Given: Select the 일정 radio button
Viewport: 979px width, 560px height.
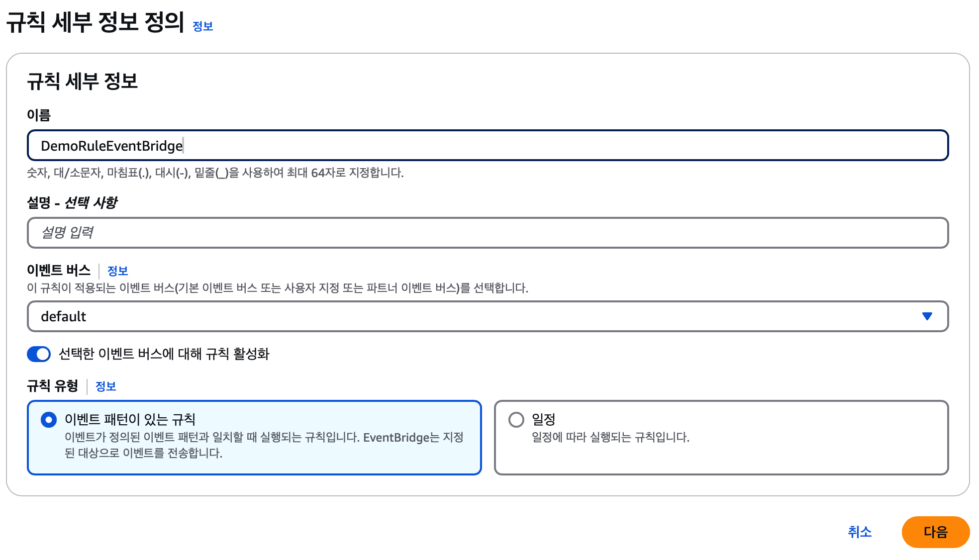Looking at the screenshot, I should (516, 420).
